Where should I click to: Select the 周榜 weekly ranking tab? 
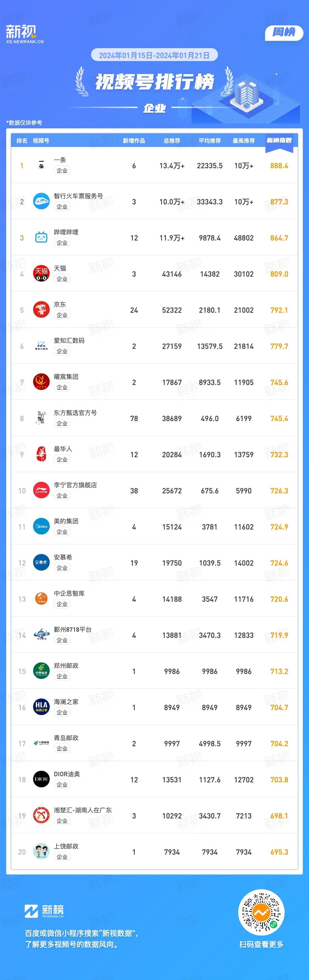284,32
